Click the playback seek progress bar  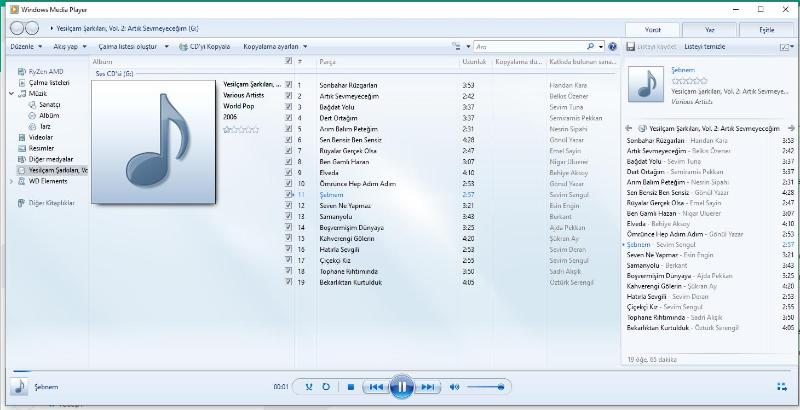click(402, 371)
